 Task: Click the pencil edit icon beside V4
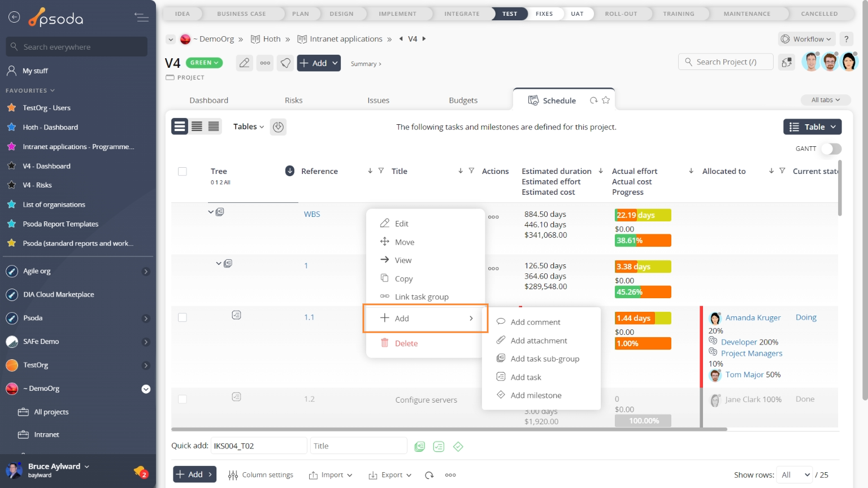244,63
